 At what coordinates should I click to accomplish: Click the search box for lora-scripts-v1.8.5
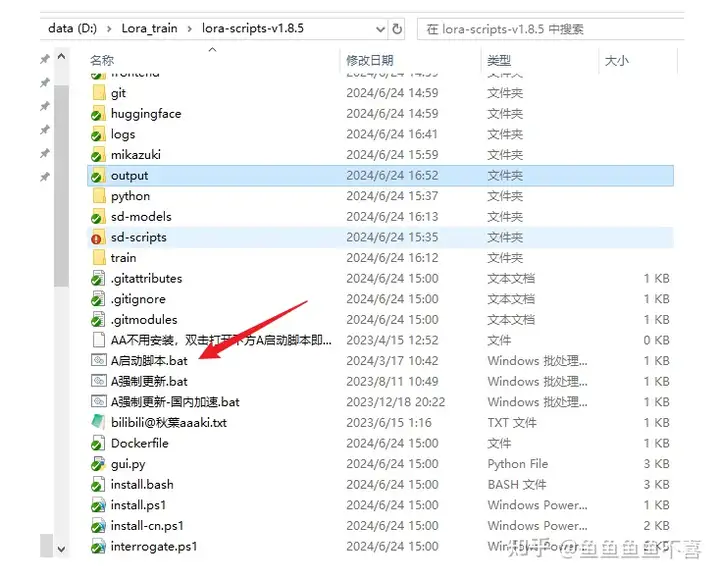[550, 29]
